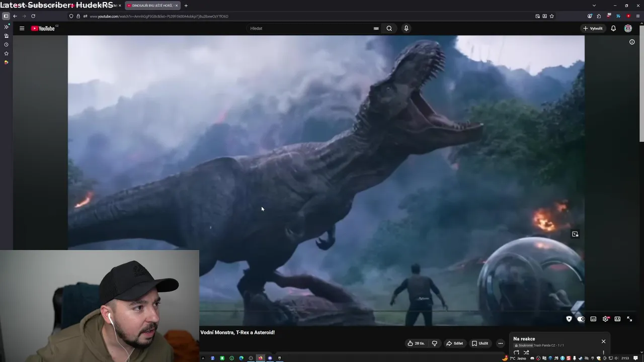Screen dimensions: 644x362
Task: Toggle the browser sidebar panel button
Action: pos(6,16)
